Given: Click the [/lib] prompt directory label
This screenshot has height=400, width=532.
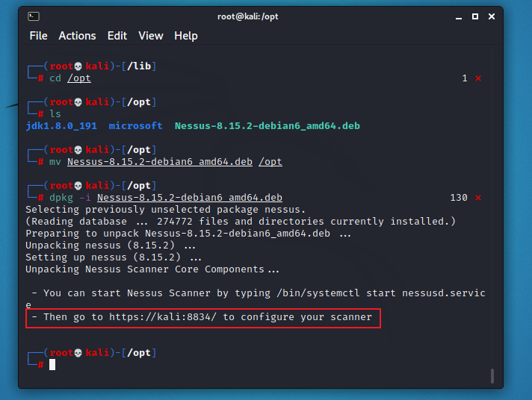Looking at the screenshot, I should 139,66.
